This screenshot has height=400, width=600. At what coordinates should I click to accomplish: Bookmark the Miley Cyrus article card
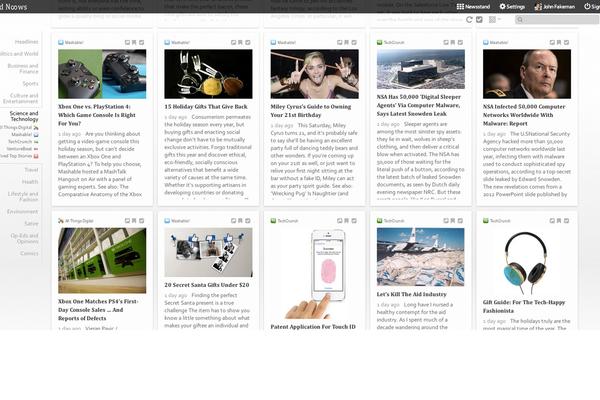347,43
